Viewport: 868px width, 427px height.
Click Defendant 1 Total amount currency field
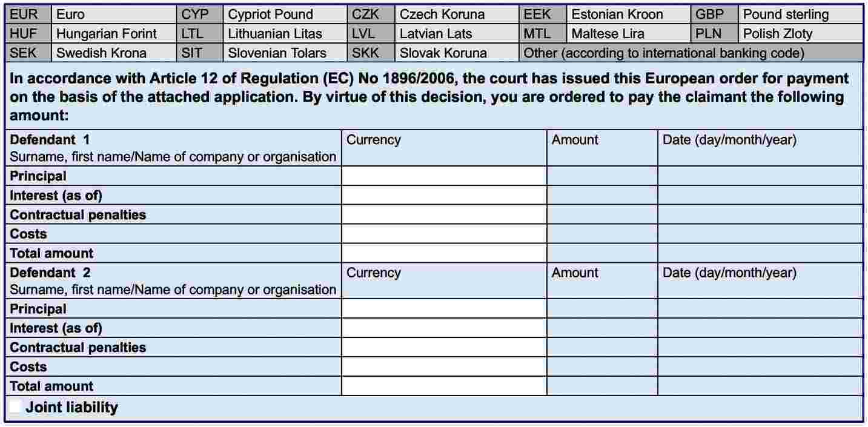[444, 253]
